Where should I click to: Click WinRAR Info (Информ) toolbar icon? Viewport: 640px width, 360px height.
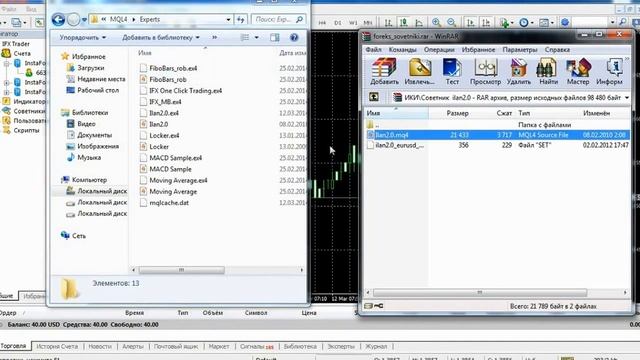[610, 72]
